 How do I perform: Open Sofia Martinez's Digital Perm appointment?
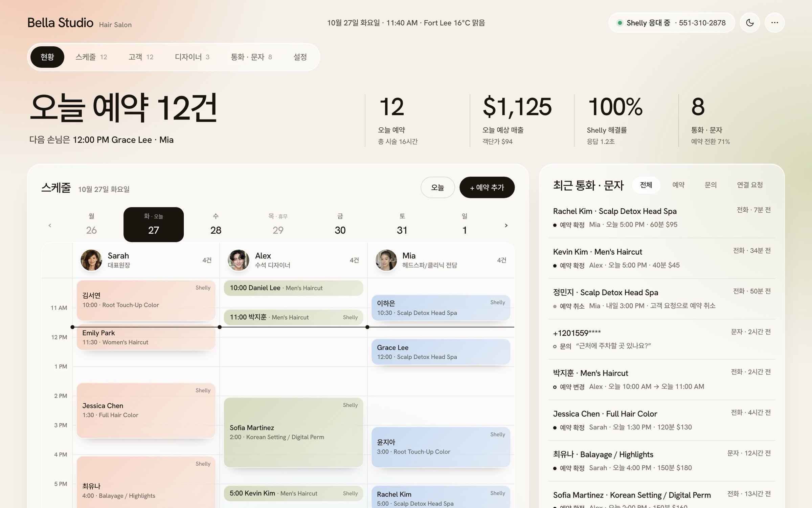point(293,432)
